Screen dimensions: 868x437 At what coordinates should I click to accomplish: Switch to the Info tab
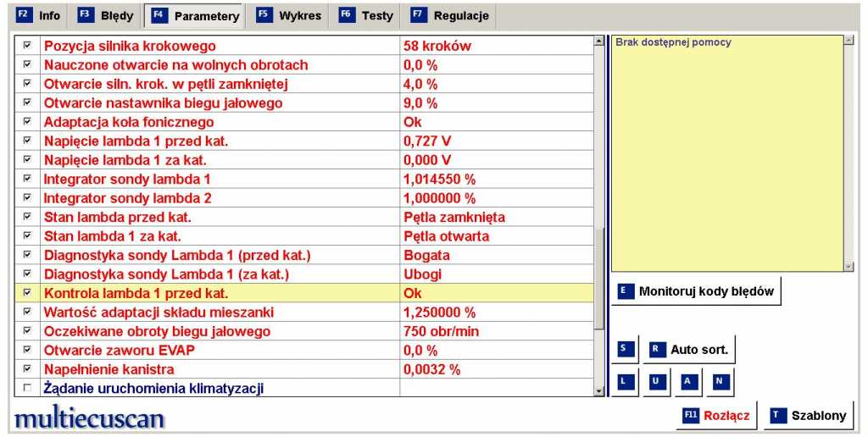(x=39, y=15)
